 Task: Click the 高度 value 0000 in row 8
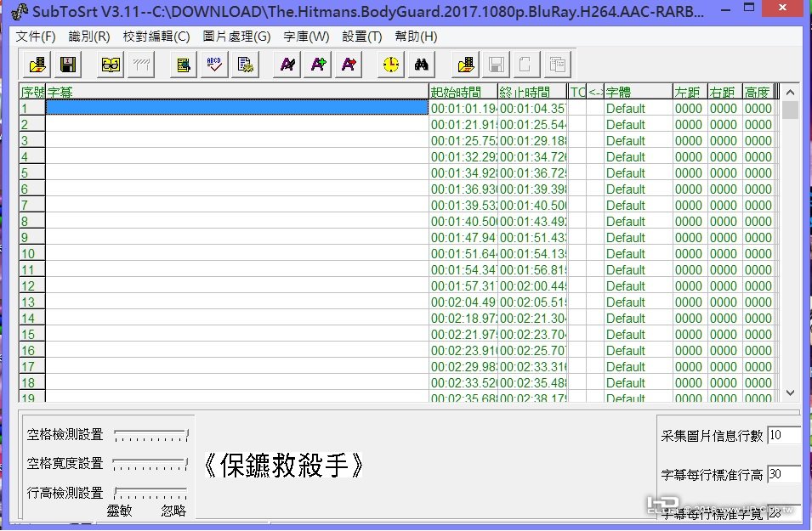point(758,221)
